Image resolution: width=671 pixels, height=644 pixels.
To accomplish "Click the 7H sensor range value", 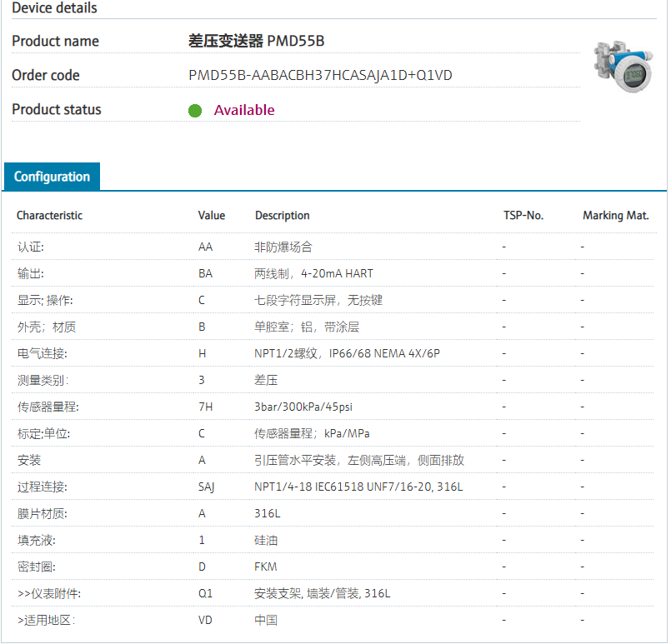I will click(x=205, y=407).
